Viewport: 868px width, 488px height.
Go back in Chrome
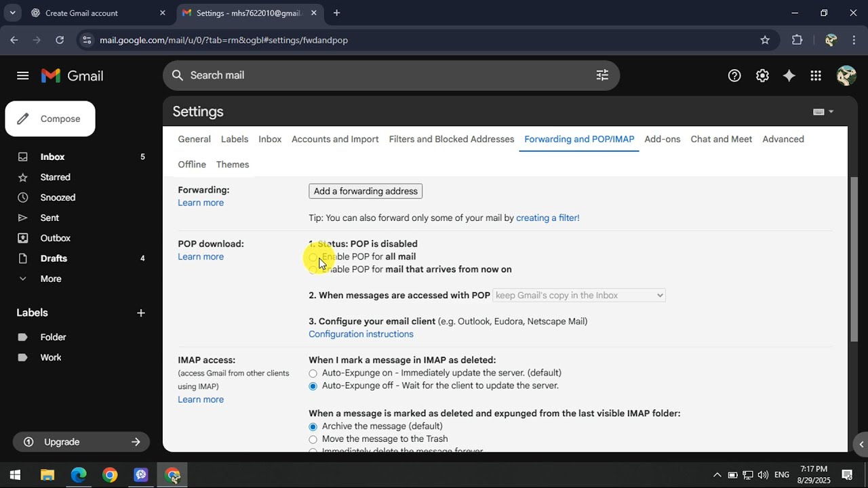[x=14, y=40]
